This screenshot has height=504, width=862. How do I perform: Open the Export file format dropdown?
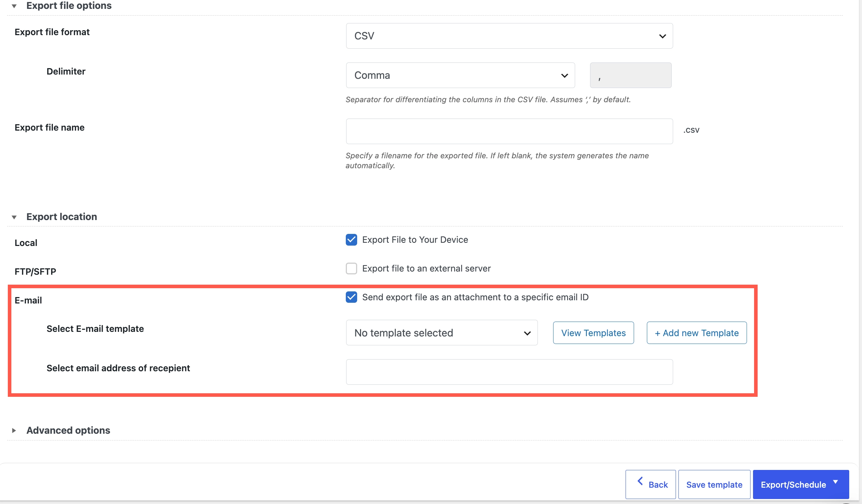coord(509,36)
